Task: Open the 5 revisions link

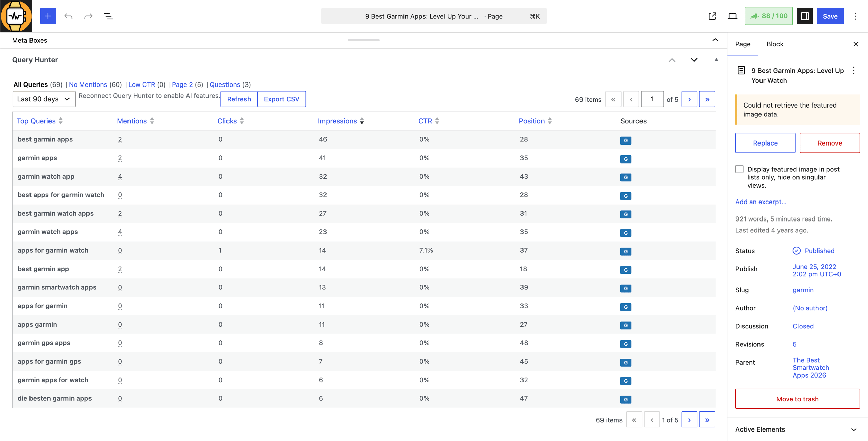Action: 794,344
